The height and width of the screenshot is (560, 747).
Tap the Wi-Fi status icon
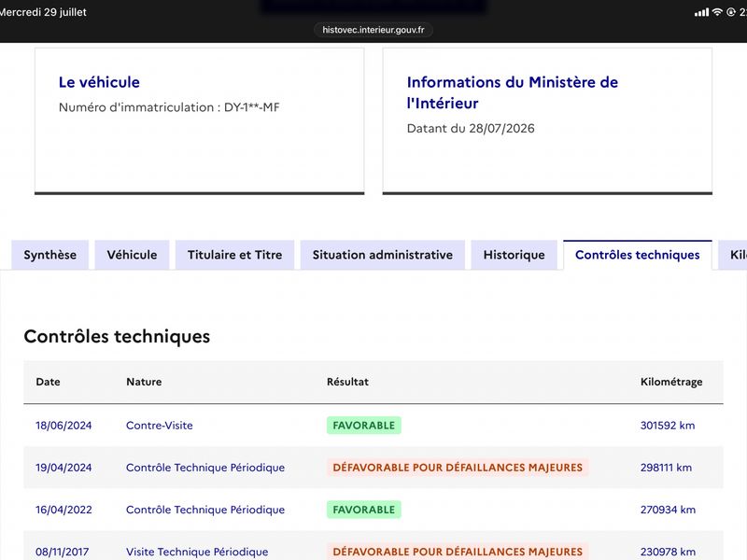coord(717,12)
